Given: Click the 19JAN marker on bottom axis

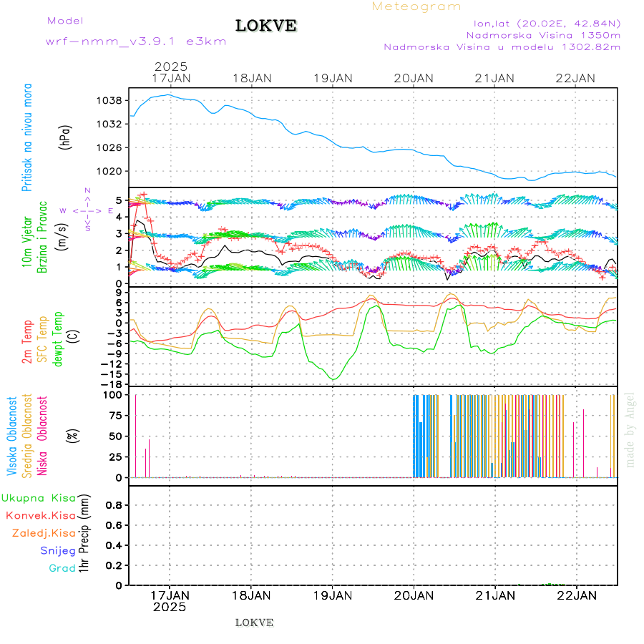Looking at the screenshot, I should (333, 595).
